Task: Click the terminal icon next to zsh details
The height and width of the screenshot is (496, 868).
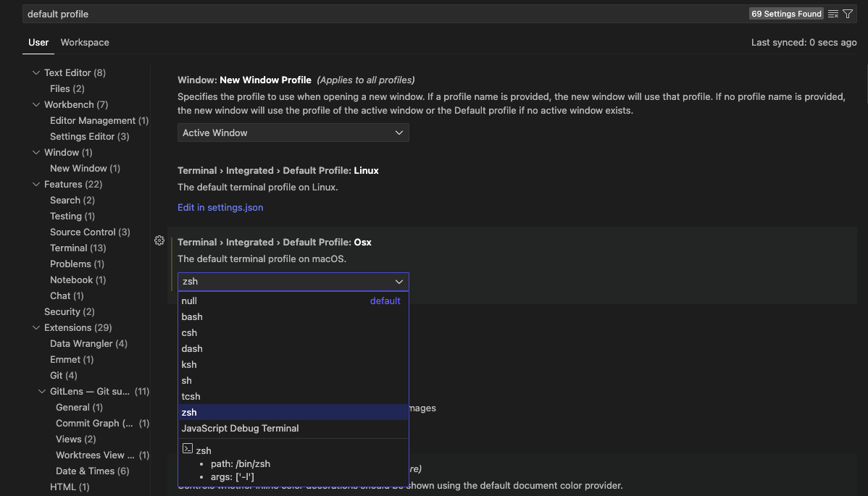Action: (188, 448)
